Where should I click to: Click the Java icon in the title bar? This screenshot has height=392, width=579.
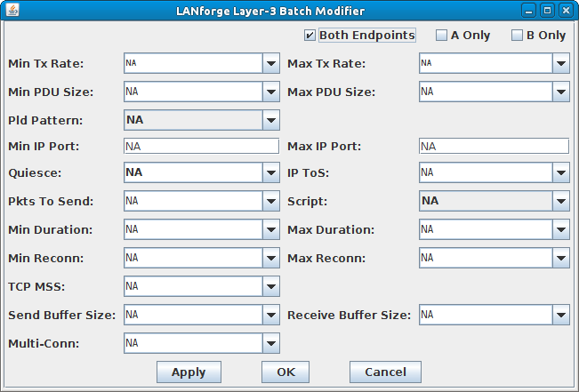point(12,10)
